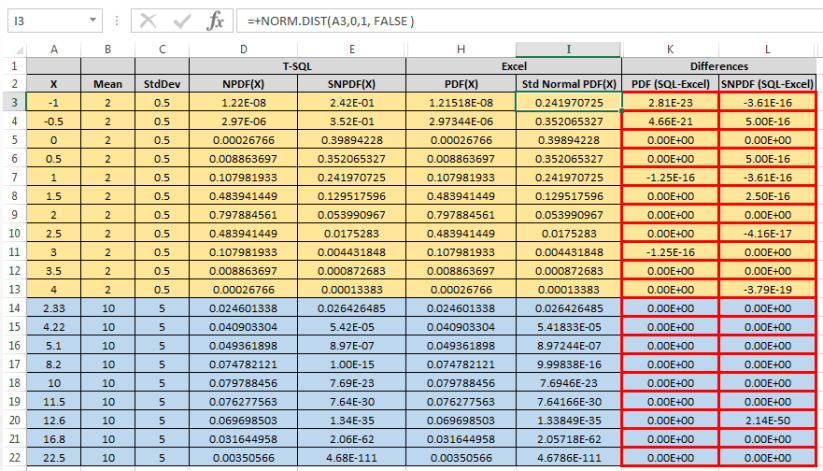Click cell with value 4.68E-111
Image resolution: width=823 pixels, height=471 pixels.
point(352,458)
